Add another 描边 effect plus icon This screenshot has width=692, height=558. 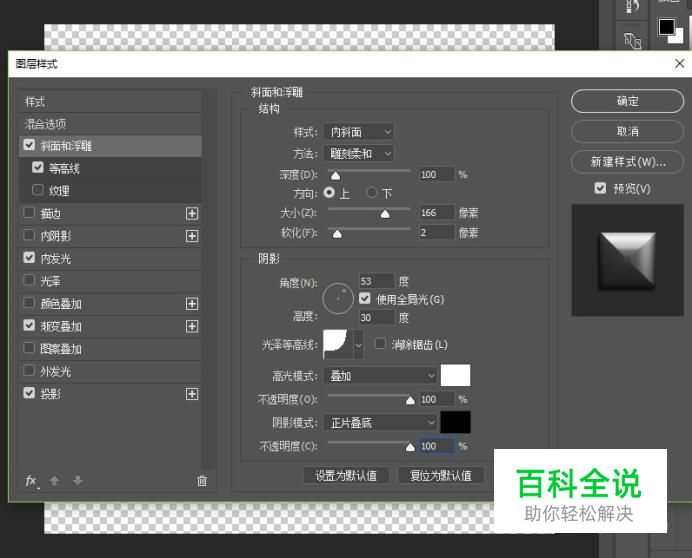(192, 214)
